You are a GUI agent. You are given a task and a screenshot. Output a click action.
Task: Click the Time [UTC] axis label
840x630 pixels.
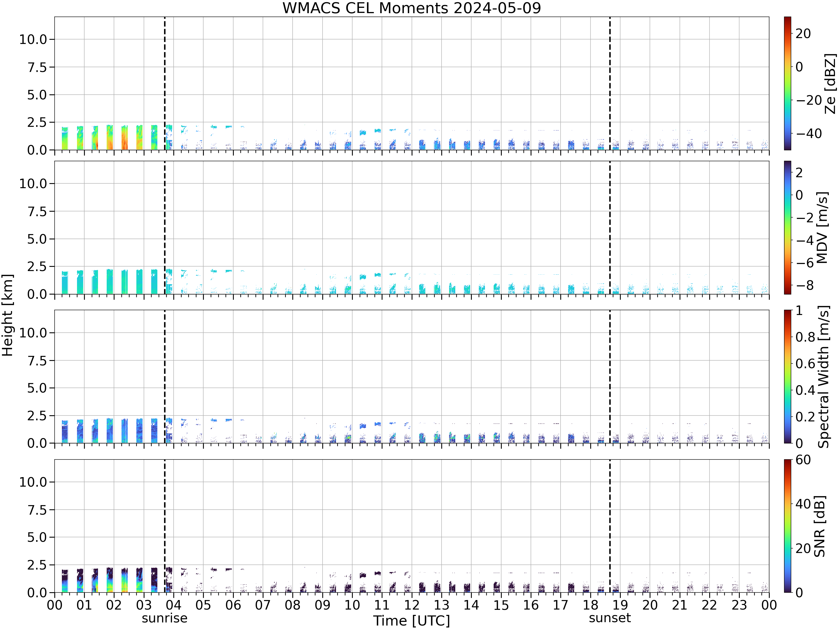point(412,621)
